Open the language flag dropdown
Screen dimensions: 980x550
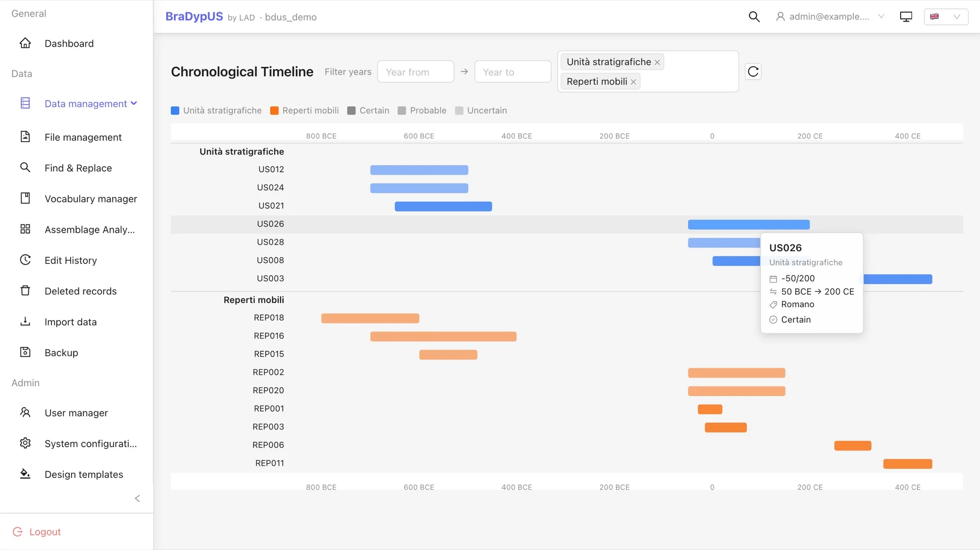coord(946,17)
